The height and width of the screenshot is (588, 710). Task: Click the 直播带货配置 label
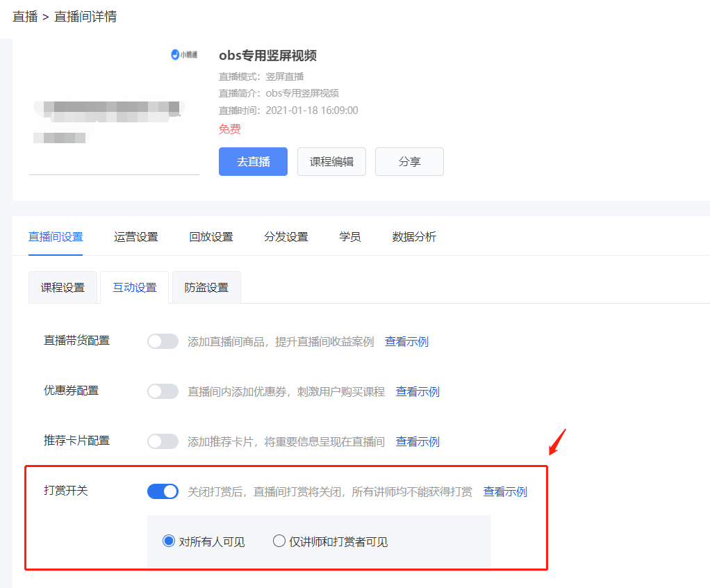tap(76, 341)
